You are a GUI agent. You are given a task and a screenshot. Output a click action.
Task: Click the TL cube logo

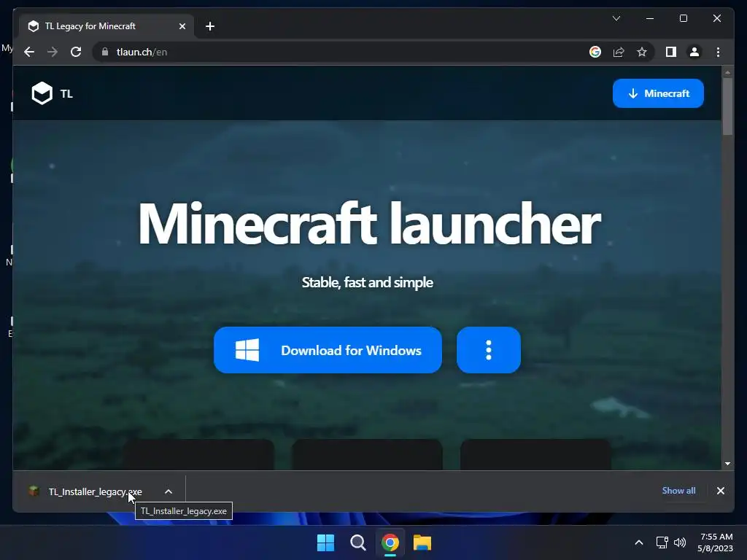pyautogui.click(x=42, y=93)
